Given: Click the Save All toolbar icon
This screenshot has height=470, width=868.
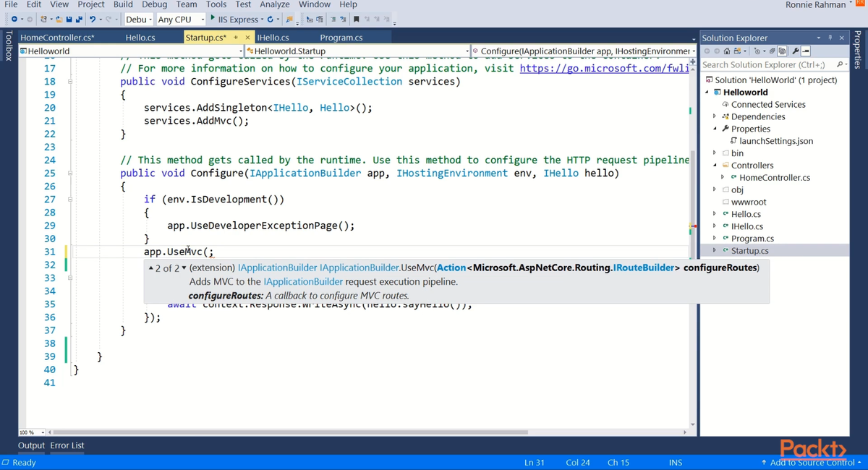Looking at the screenshot, I should coord(78,20).
